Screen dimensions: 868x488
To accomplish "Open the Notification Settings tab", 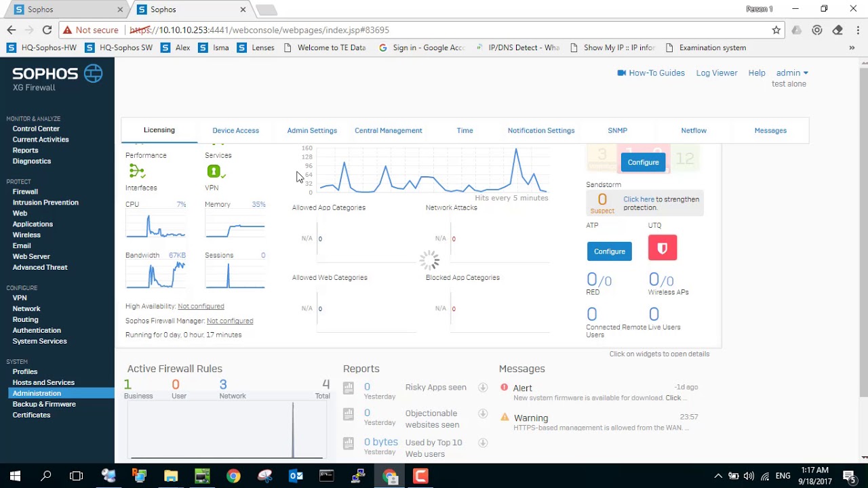I will 541,130.
